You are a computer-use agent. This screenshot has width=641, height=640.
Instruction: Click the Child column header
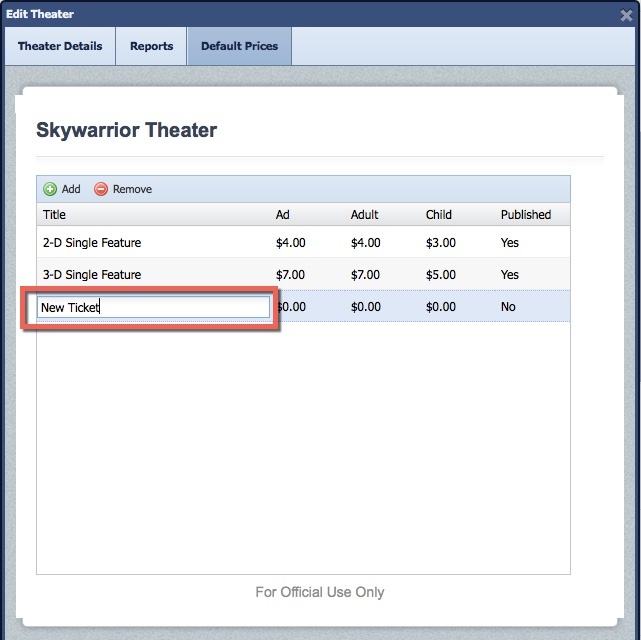point(439,214)
